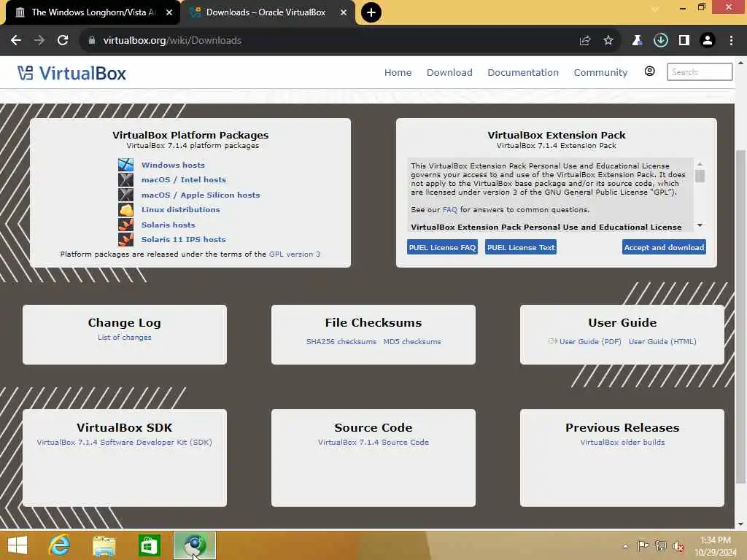Click the Solaris 11 IPS hosts icon
Screen dimensions: 747x560
tap(125, 239)
